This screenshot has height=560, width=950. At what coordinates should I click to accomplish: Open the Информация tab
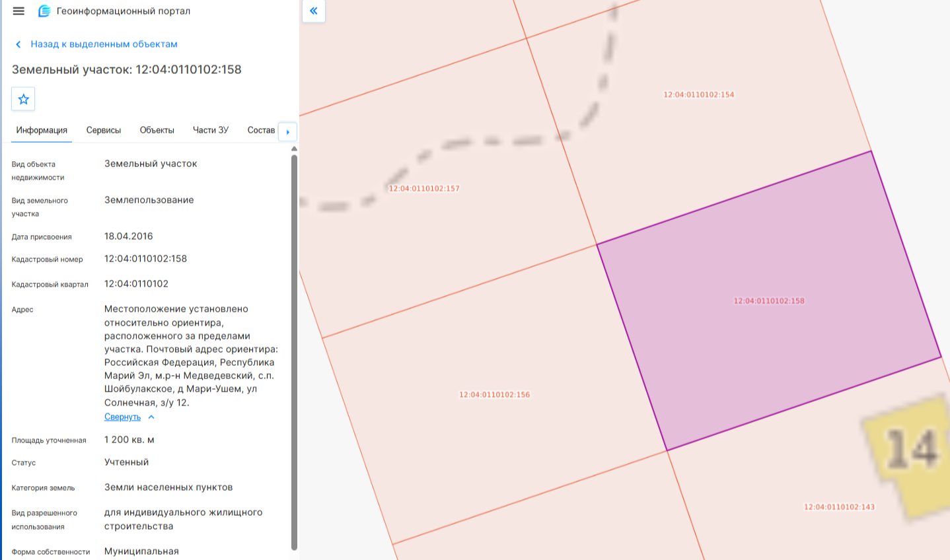tap(42, 130)
